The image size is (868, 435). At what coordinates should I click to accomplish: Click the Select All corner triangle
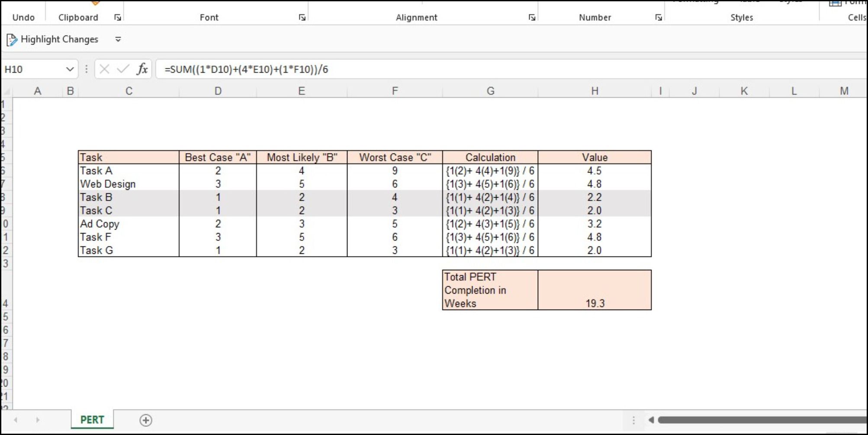click(6, 91)
